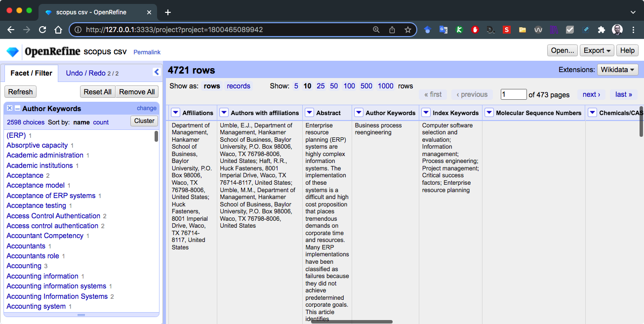Show 100 rows per page

(x=349, y=86)
